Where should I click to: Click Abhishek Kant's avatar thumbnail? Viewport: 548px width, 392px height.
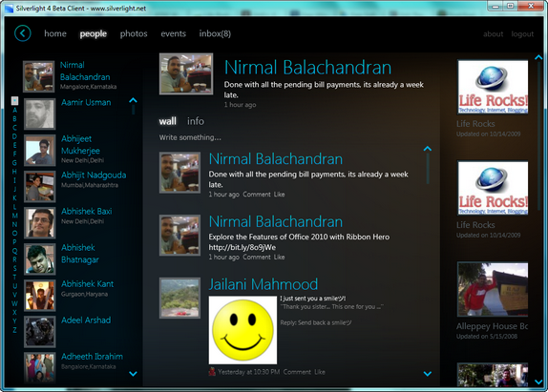pos(40,296)
